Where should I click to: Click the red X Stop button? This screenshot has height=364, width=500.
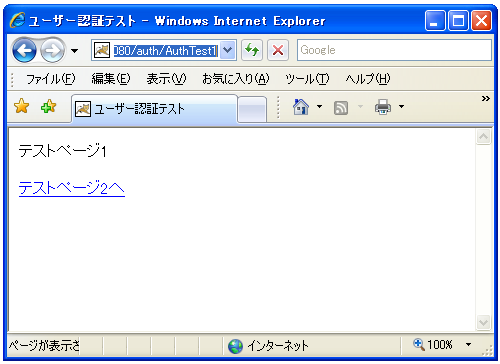coord(278,50)
